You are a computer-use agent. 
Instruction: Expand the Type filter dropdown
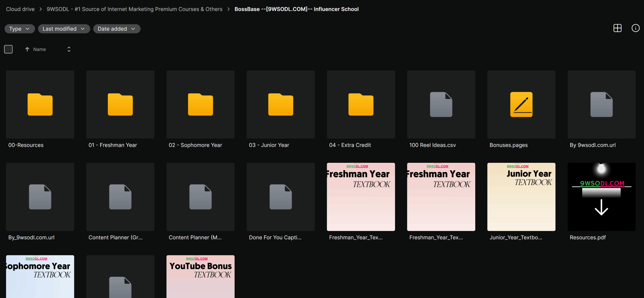pyautogui.click(x=19, y=29)
